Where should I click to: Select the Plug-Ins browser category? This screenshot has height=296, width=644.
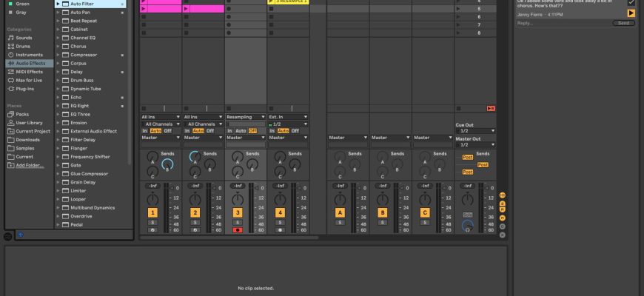pos(25,88)
